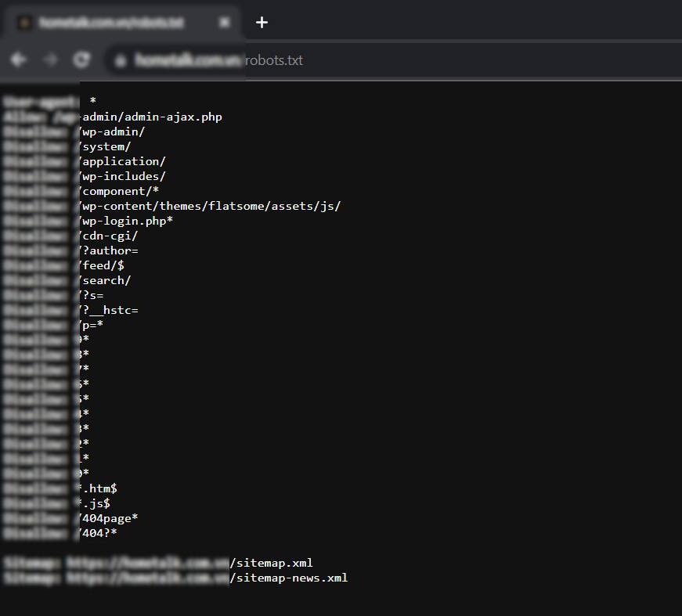Click the wp-content/themes/flatsome/assets/js/ path
682x616 pixels.
pyautogui.click(x=210, y=206)
